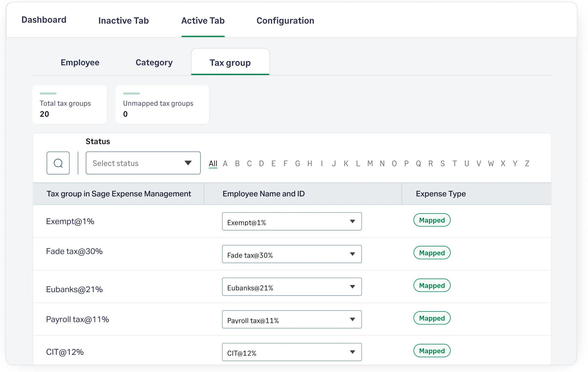
Task: Select the Employee sub-tab
Action: (80, 62)
